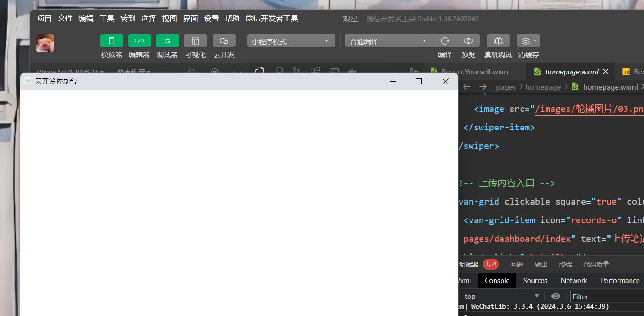The width and height of the screenshot is (644, 316).
Task: Open 云开发 cloud development icon
Action: click(224, 41)
